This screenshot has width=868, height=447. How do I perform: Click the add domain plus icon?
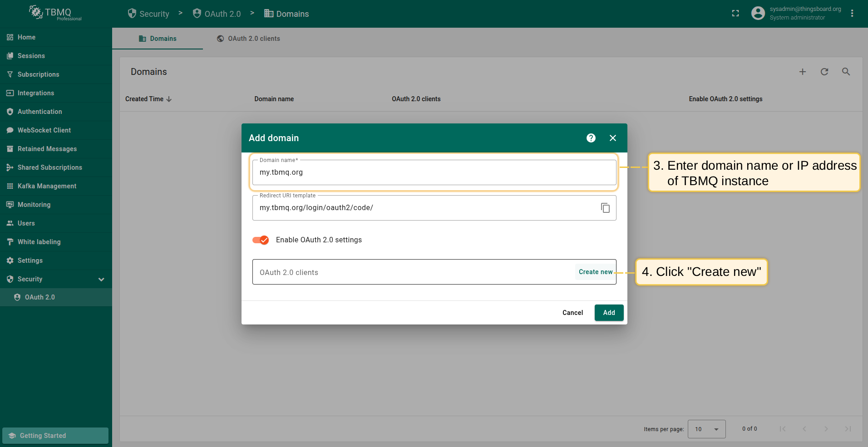[802, 72]
